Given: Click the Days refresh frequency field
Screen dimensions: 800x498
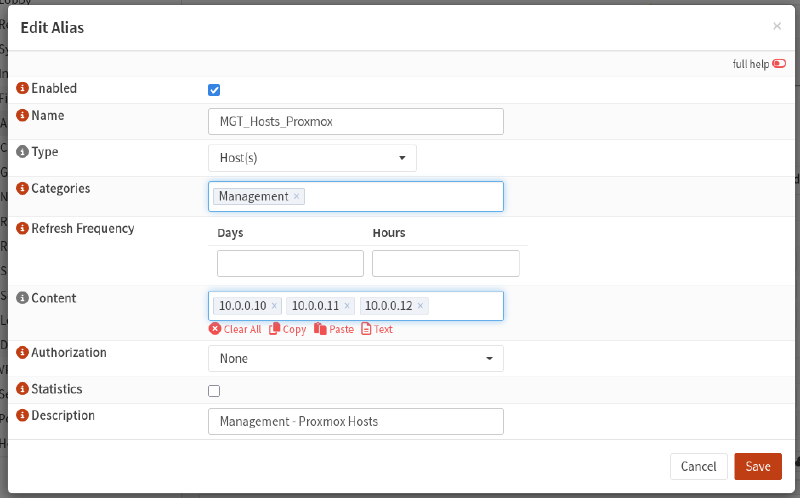Looking at the screenshot, I should [x=290, y=263].
